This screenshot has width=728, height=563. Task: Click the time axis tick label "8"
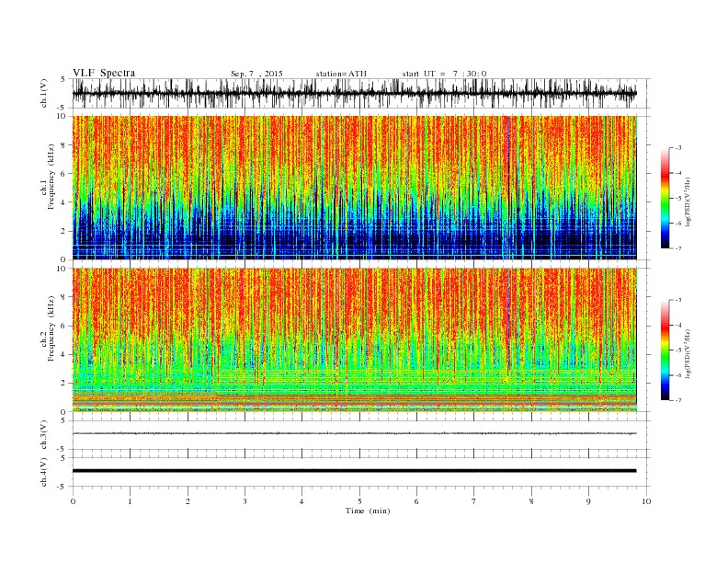(531, 501)
